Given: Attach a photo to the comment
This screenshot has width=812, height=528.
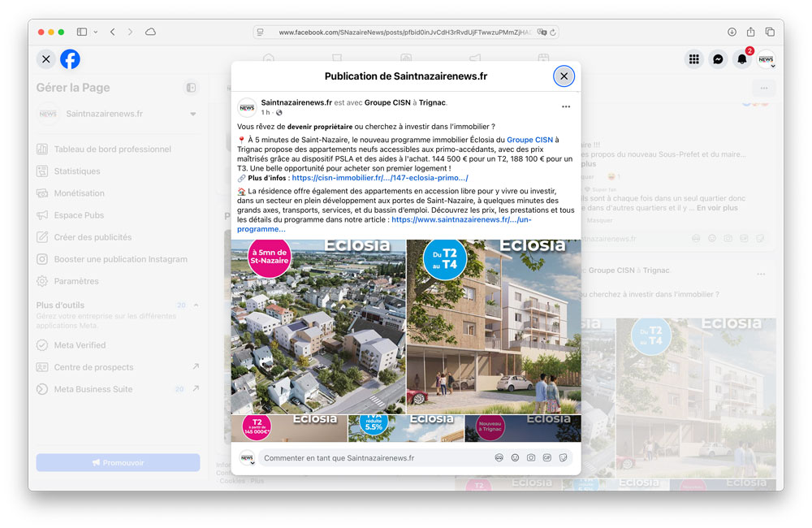Looking at the screenshot, I should pyautogui.click(x=531, y=458).
